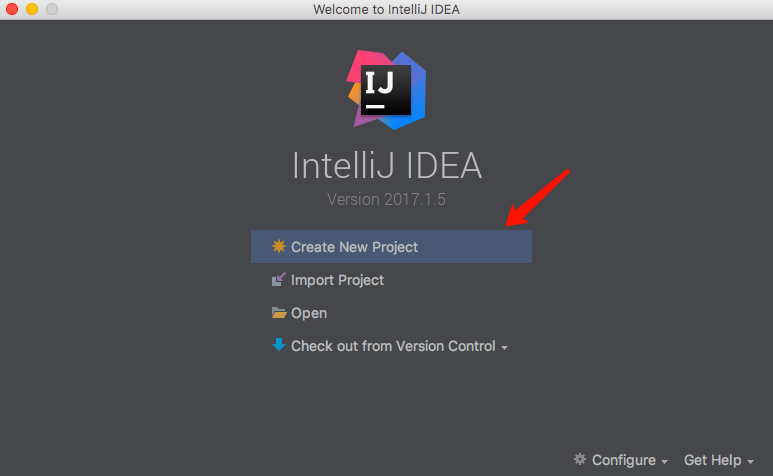Open the Configure menu label
The width and height of the screenshot is (773, 476).
[x=624, y=460]
